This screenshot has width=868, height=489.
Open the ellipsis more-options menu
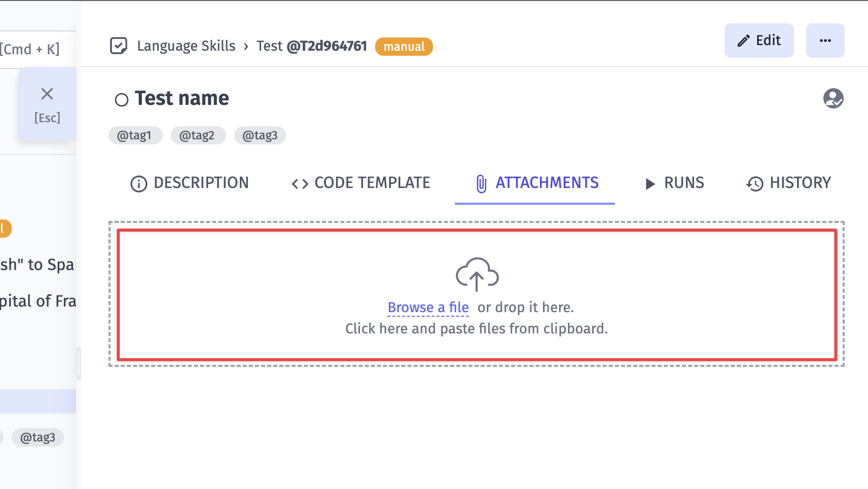click(825, 41)
